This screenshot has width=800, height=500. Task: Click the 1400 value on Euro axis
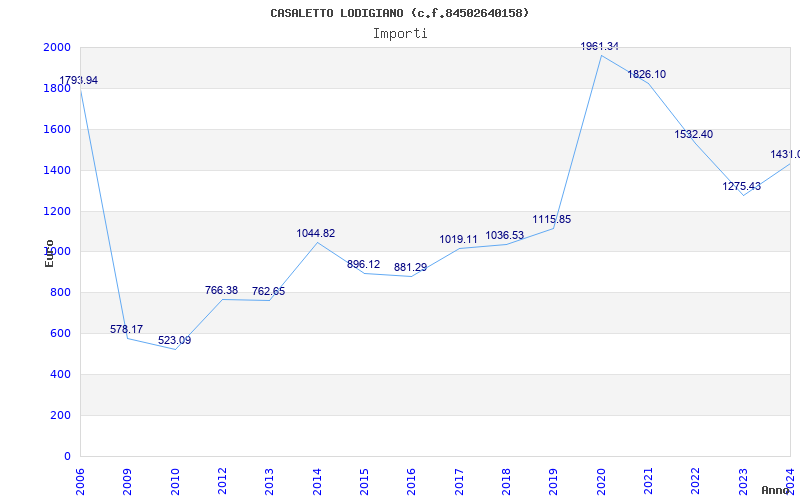click(x=57, y=170)
